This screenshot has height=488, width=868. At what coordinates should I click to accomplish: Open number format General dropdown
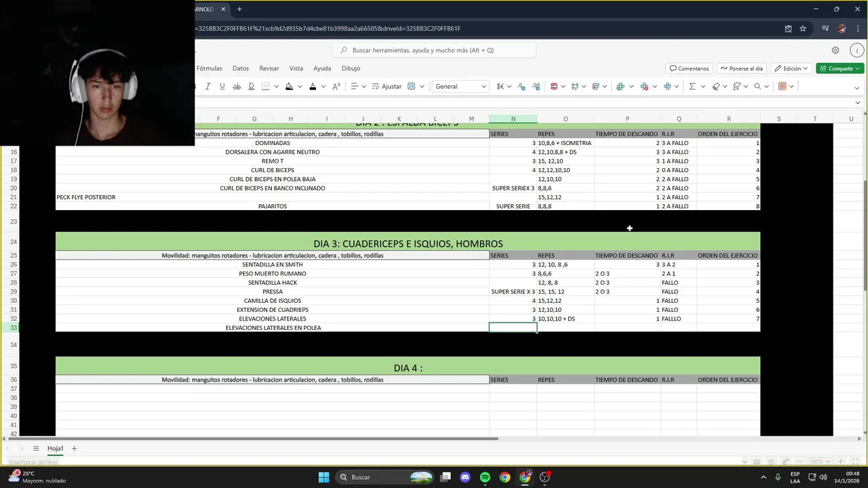(x=460, y=87)
